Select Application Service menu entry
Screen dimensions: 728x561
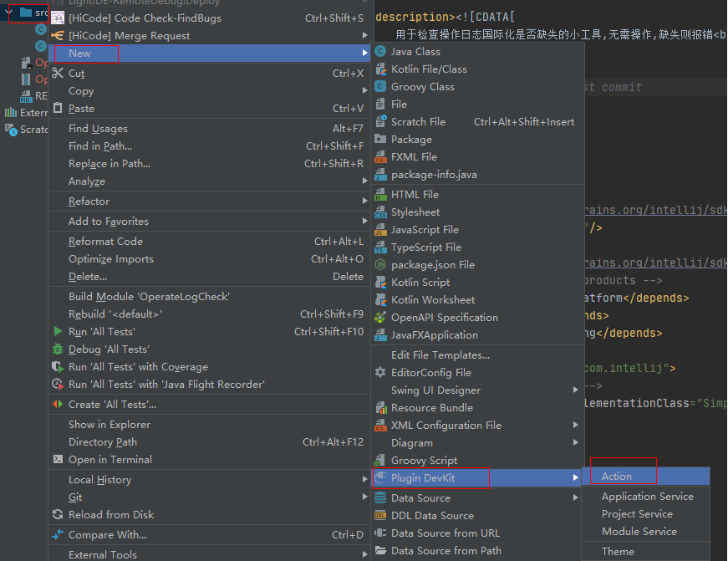(x=647, y=497)
